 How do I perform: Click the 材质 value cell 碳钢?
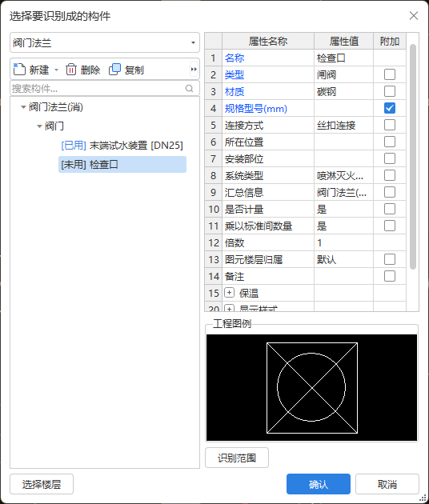click(343, 91)
